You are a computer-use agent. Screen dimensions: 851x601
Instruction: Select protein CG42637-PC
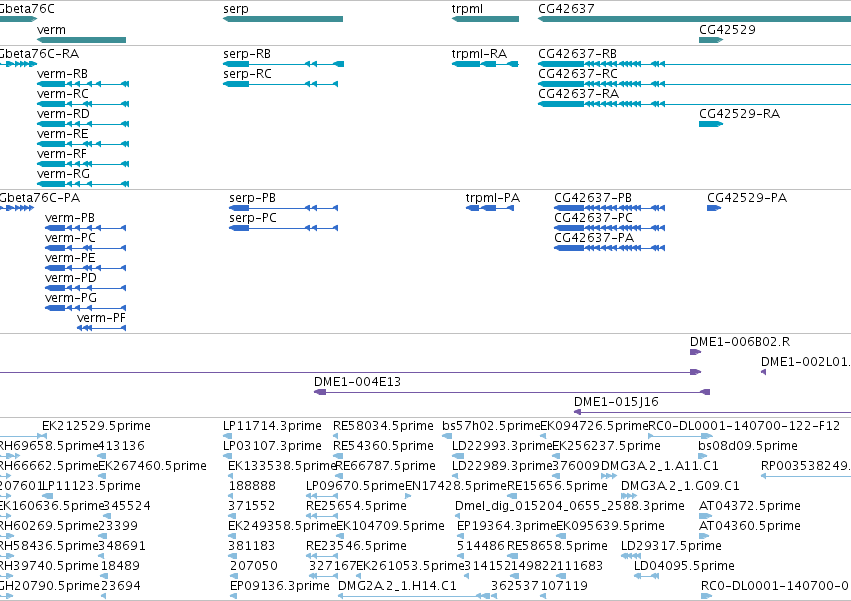609,228
